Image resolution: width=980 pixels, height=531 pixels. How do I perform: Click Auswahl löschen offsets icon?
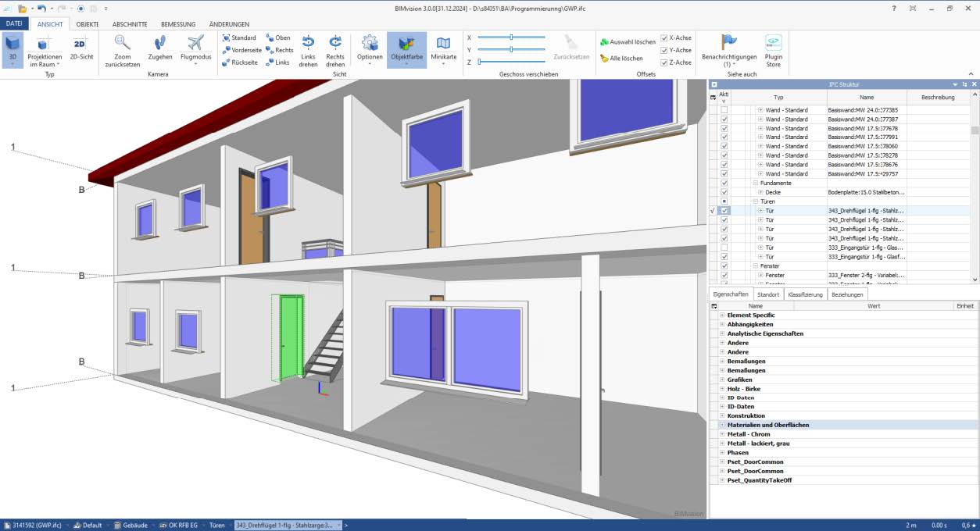pos(605,41)
